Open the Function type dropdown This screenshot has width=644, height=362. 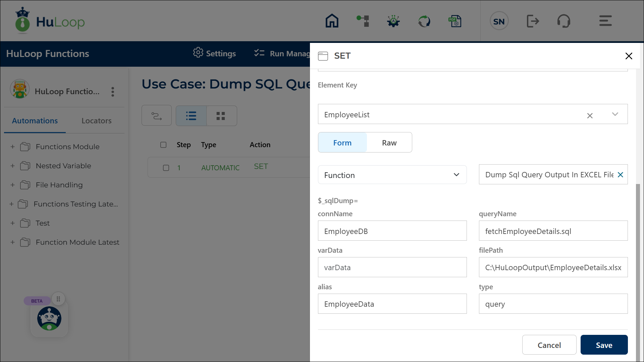point(456,175)
